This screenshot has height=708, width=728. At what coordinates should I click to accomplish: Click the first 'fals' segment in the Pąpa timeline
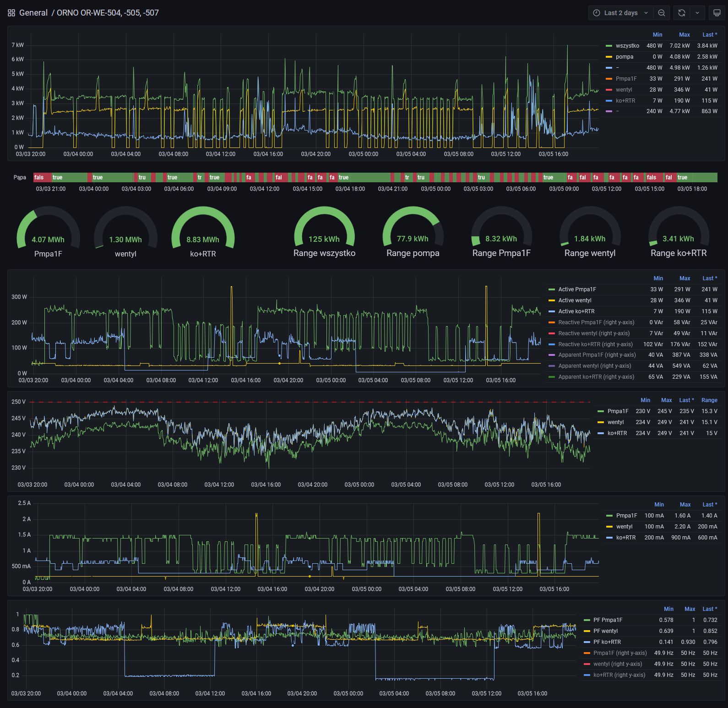point(39,178)
